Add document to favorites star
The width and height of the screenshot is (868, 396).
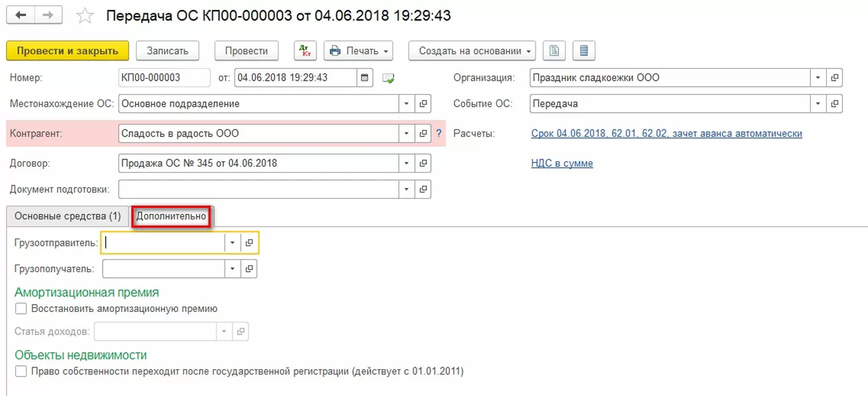(x=85, y=15)
